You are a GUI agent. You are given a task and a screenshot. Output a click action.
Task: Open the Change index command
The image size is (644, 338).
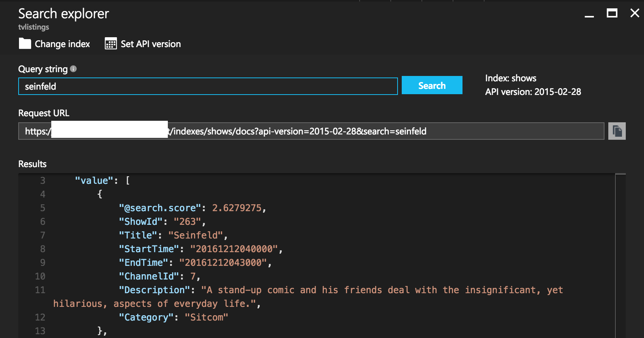pos(55,44)
